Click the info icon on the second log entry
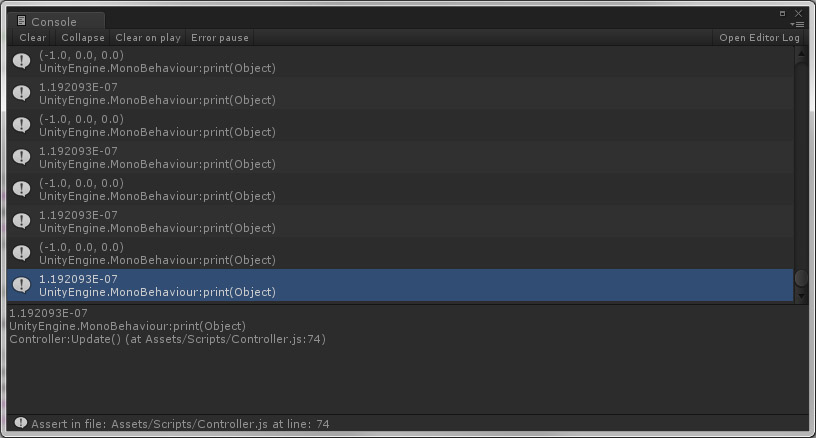This screenshot has height=438, width=816. pos(21,93)
